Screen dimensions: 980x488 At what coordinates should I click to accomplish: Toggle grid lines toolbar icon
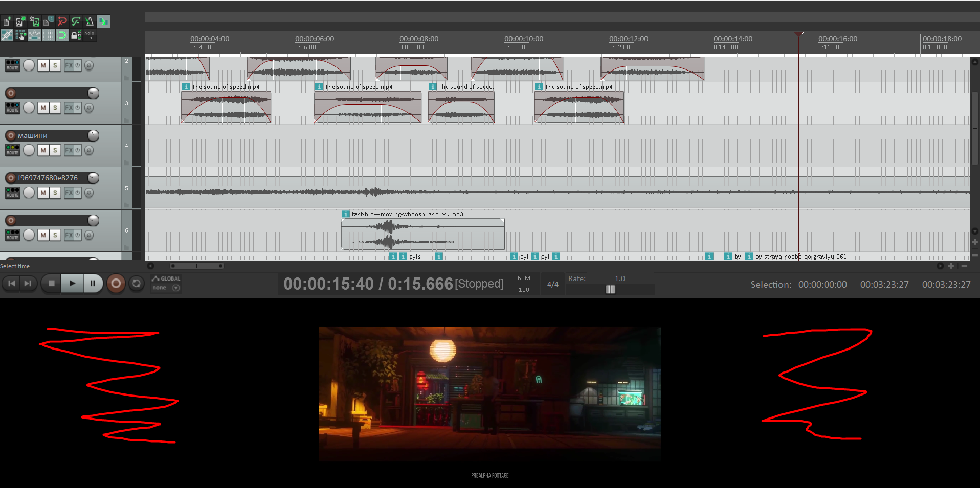[x=48, y=35]
